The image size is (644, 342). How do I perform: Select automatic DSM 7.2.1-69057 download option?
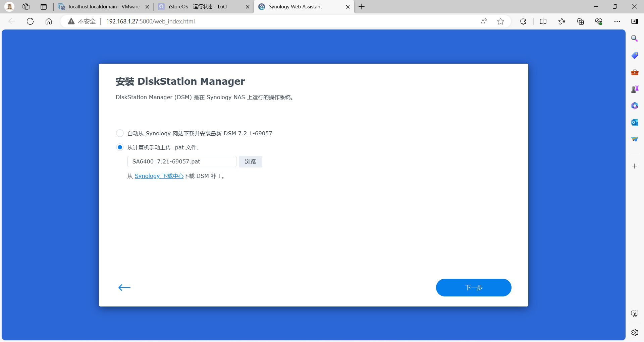(120, 133)
